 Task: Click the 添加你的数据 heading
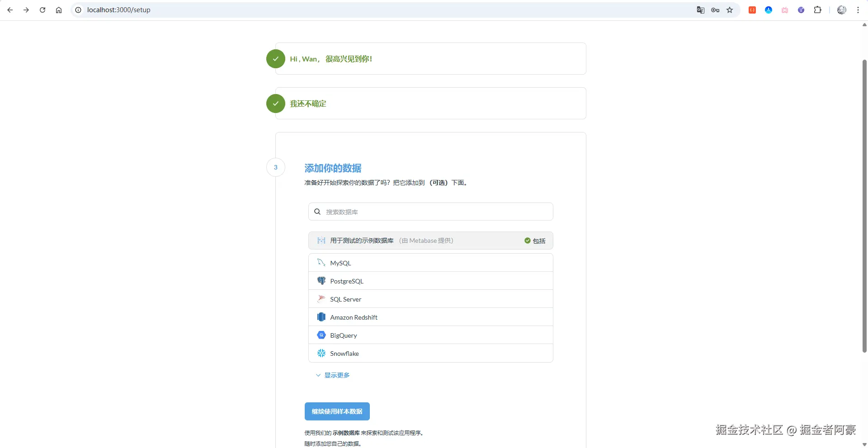333,168
